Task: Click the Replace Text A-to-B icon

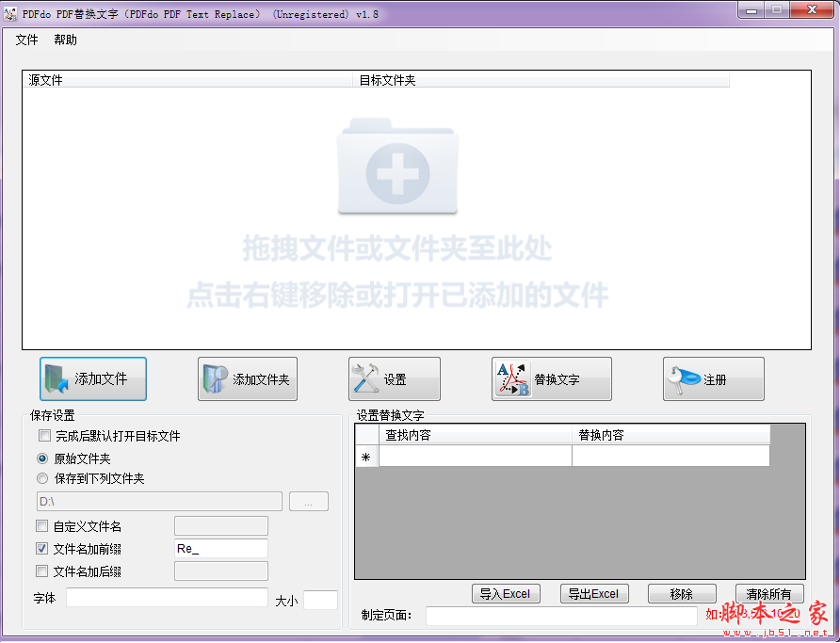Action: click(x=512, y=379)
